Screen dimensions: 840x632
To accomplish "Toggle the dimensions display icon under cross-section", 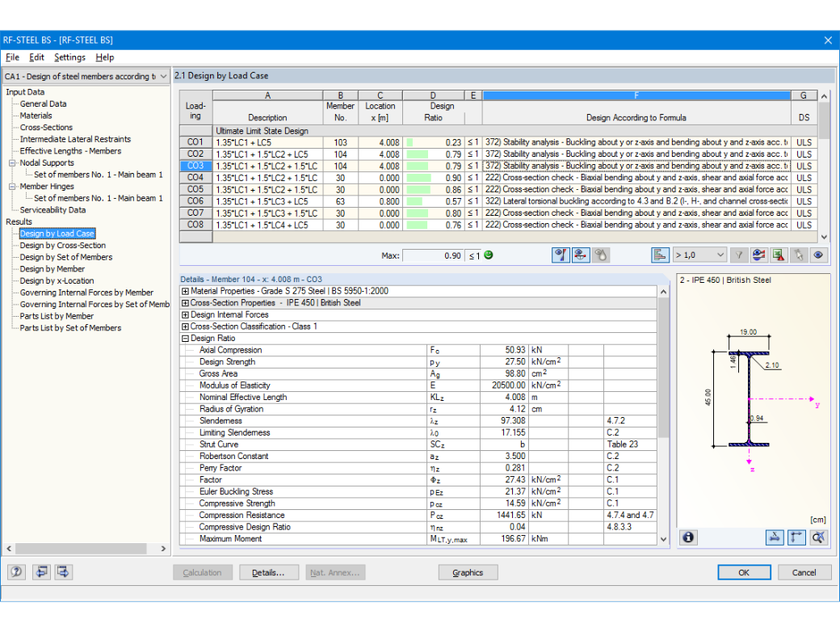I will 796,537.
